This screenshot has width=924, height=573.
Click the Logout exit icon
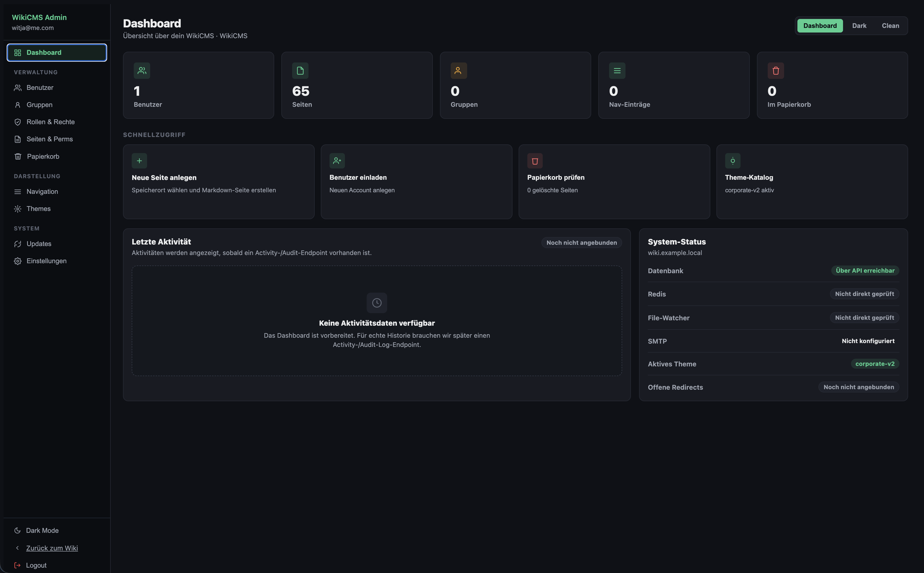[x=17, y=565]
